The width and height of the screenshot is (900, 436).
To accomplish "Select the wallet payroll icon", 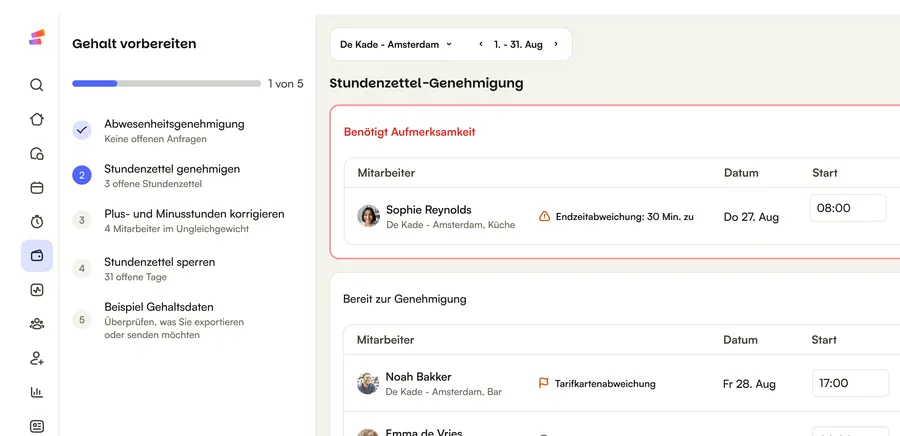I will 37,256.
